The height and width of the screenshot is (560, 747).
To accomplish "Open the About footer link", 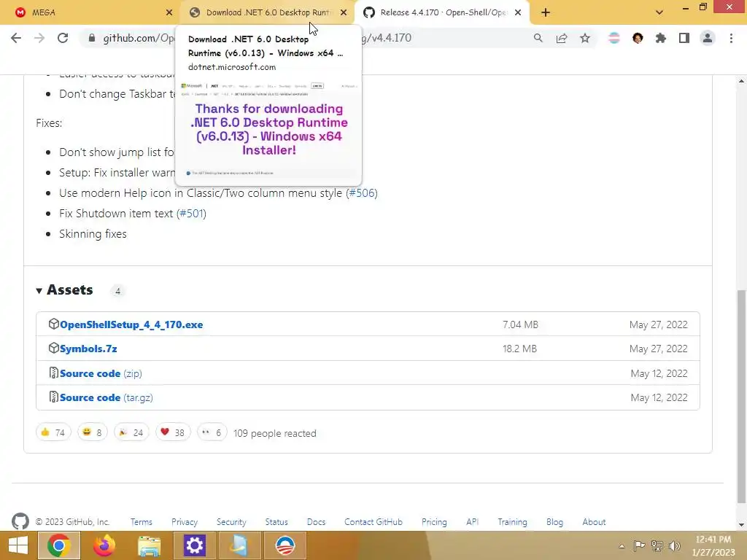I will [x=594, y=522].
